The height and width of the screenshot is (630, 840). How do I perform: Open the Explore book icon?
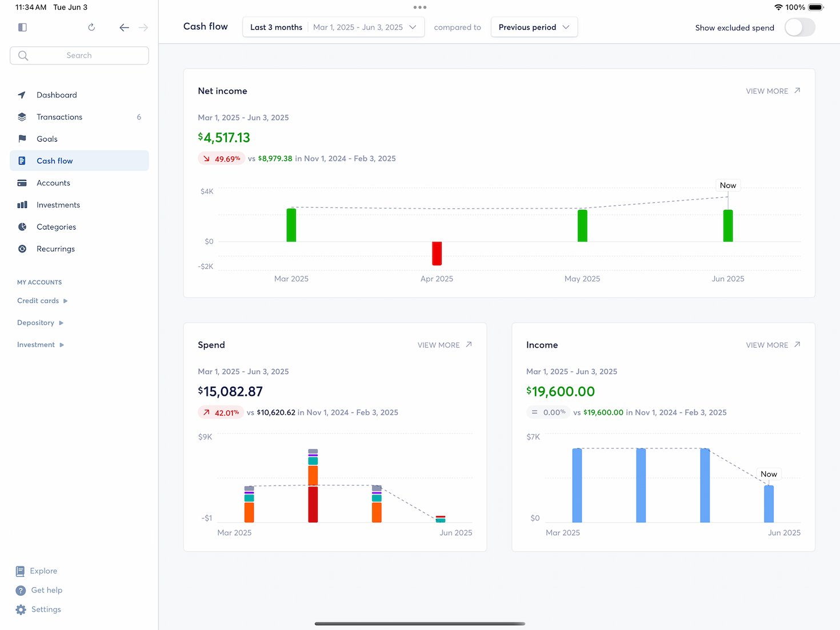point(21,571)
